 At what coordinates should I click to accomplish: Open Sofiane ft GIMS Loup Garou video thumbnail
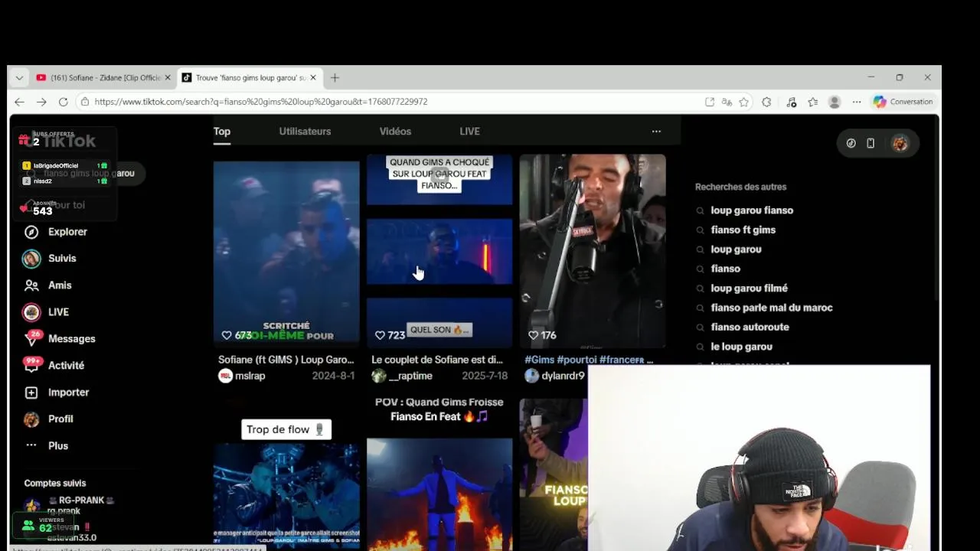click(x=286, y=253)
